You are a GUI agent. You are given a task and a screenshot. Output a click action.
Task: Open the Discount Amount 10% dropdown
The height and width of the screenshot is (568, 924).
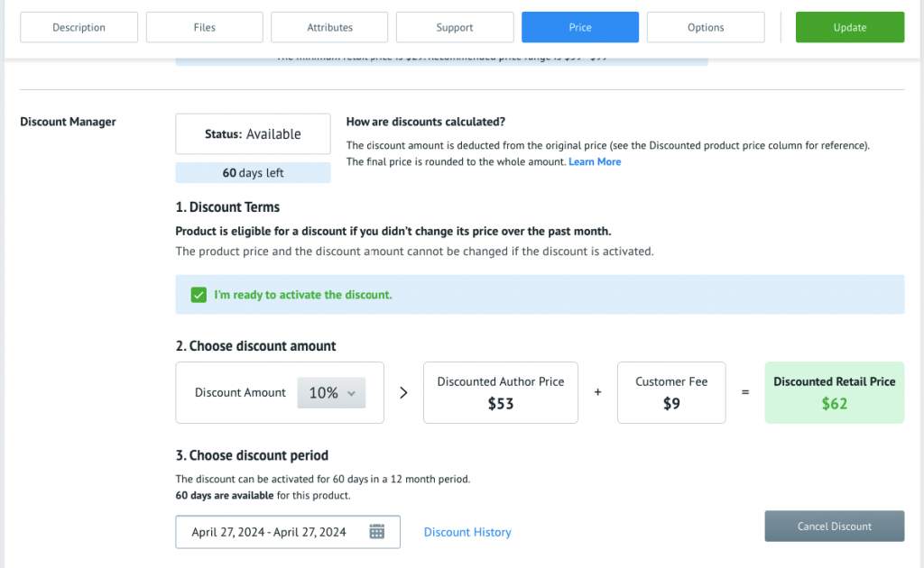click(x=331, y=393)
